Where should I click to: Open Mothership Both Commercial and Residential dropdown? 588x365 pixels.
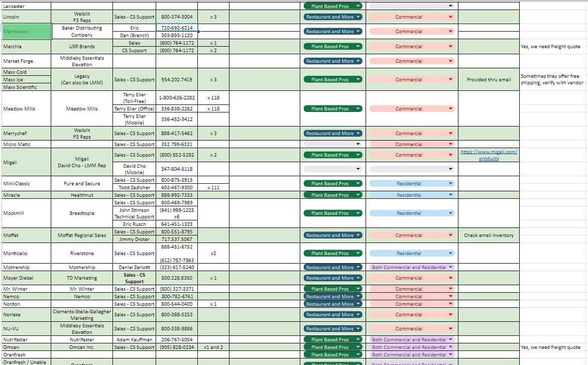412,268
